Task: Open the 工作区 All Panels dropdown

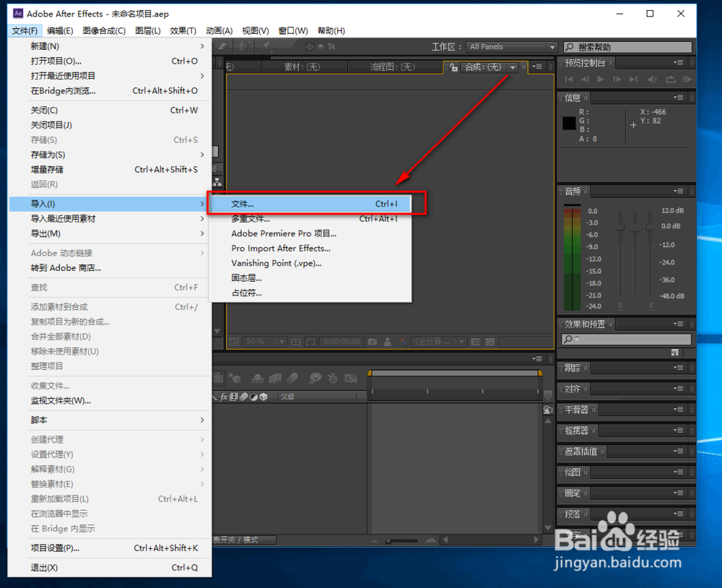Action: pos(512,46)
